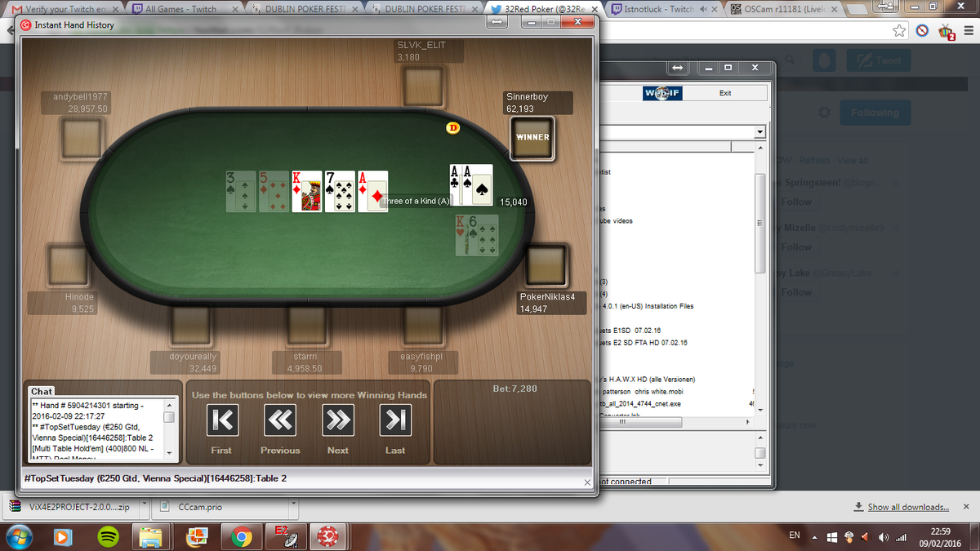Click Refresh in Who to follow
Screen dimensions: 980x551
point(813,160)
